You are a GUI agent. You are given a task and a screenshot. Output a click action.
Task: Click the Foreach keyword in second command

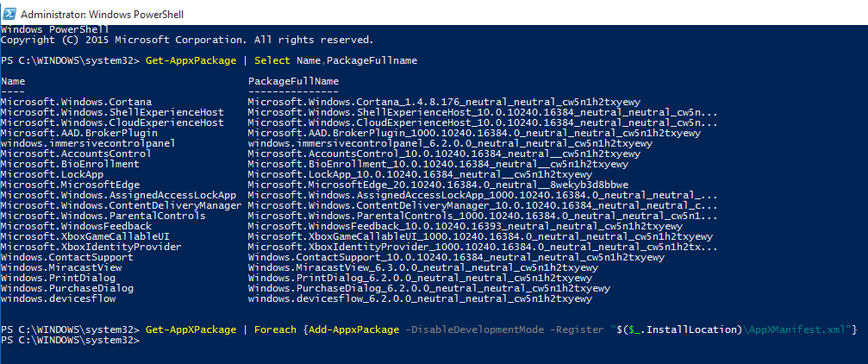pyautogui.click(x=275, y=329)
